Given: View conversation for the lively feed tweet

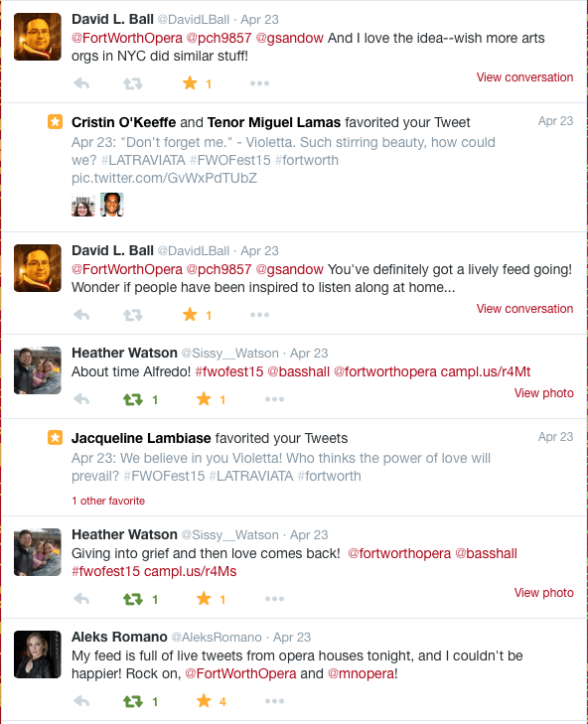Looking at the screenshot, I should click(524, 309).
